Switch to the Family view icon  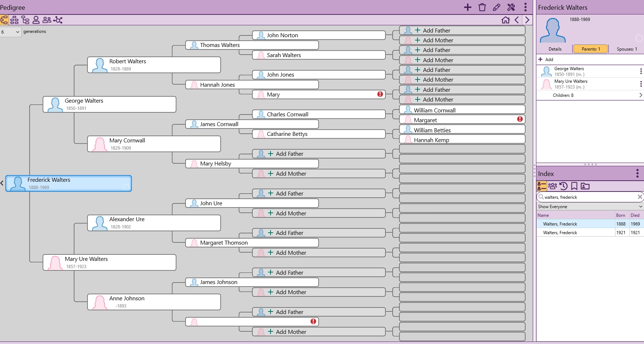(x=14, y=20)
